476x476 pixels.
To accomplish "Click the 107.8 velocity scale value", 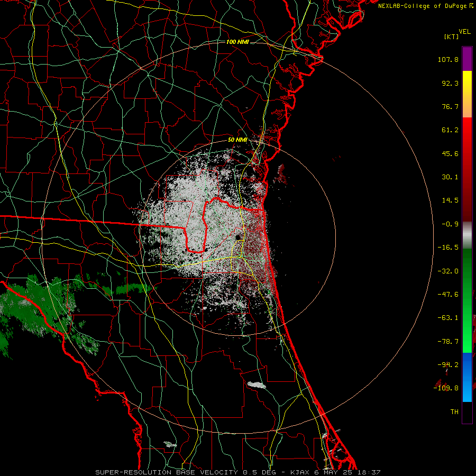I will tap(448, 59).
